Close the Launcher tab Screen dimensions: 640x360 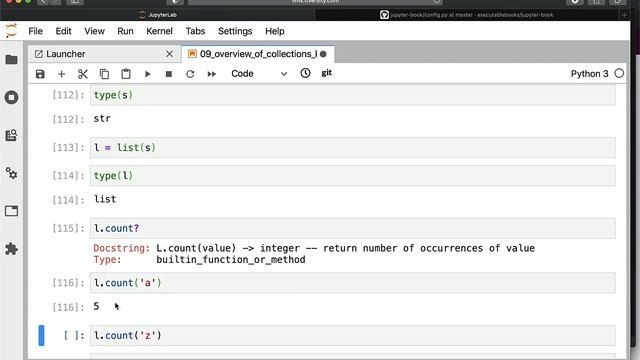(169, 54)
